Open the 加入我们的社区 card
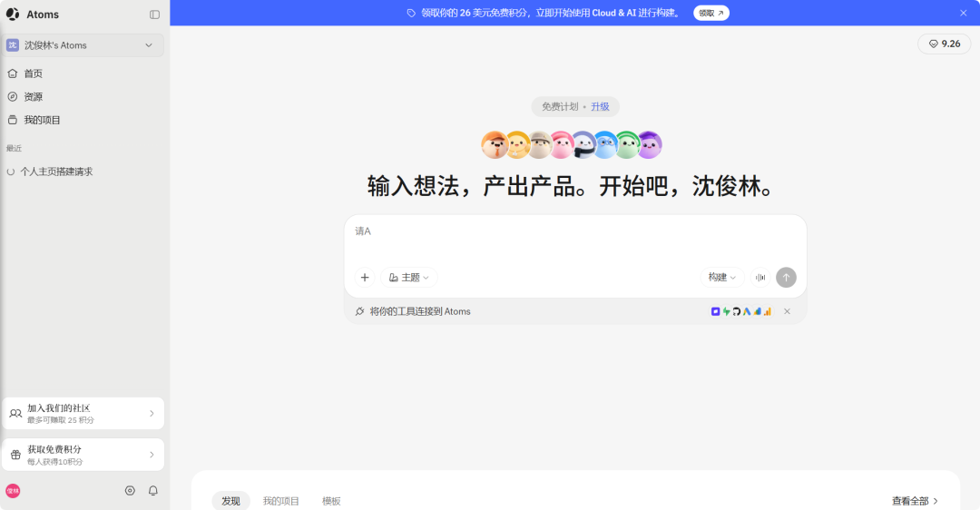The width and height of the screenshot is (980, 510). pos(83,413)
